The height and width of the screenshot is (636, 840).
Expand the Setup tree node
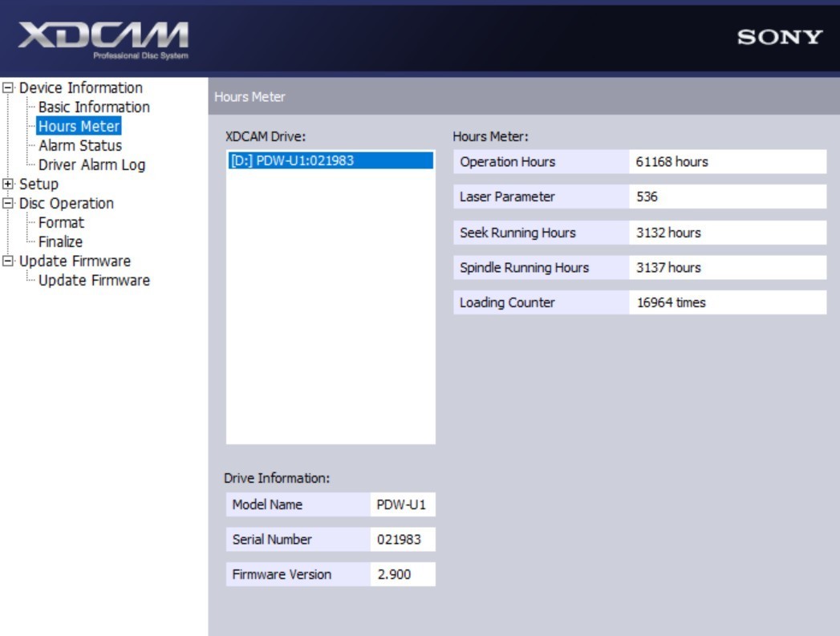point(9,184)
